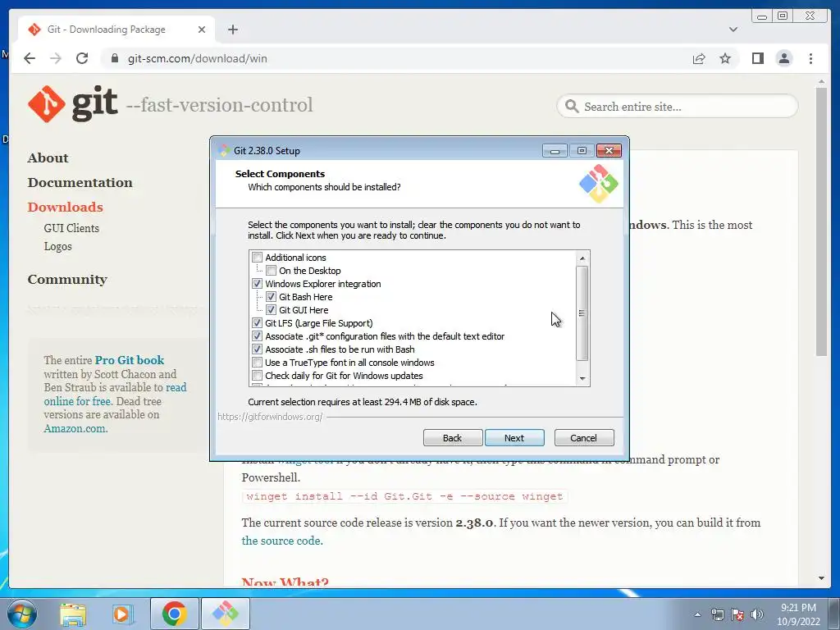840x630 pixels.
Task: Click the winget install command text
Action: coord(404,496)
